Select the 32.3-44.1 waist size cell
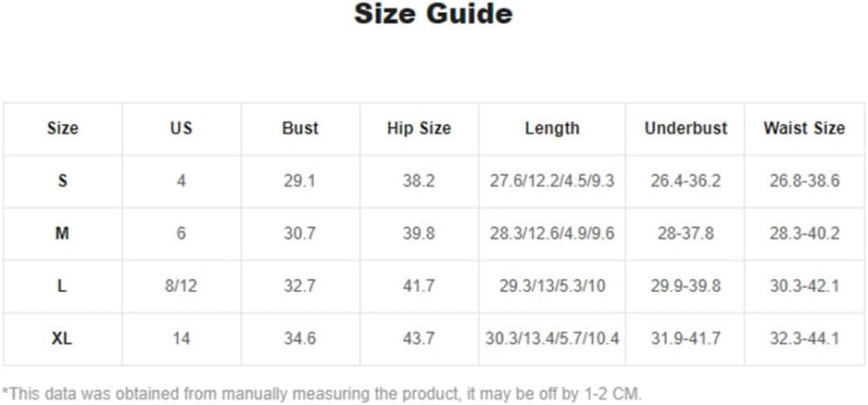This screenshot has width=868, height=405. coord(804,338)
